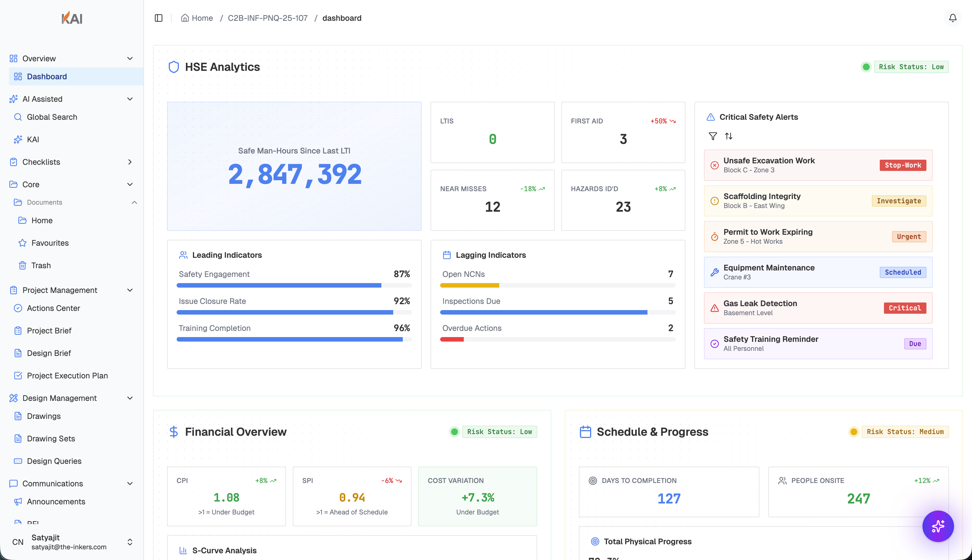Click the C2B-INF-PNQ-25-107 breadcrumb

pyautogui.click(x=267, y=18)
